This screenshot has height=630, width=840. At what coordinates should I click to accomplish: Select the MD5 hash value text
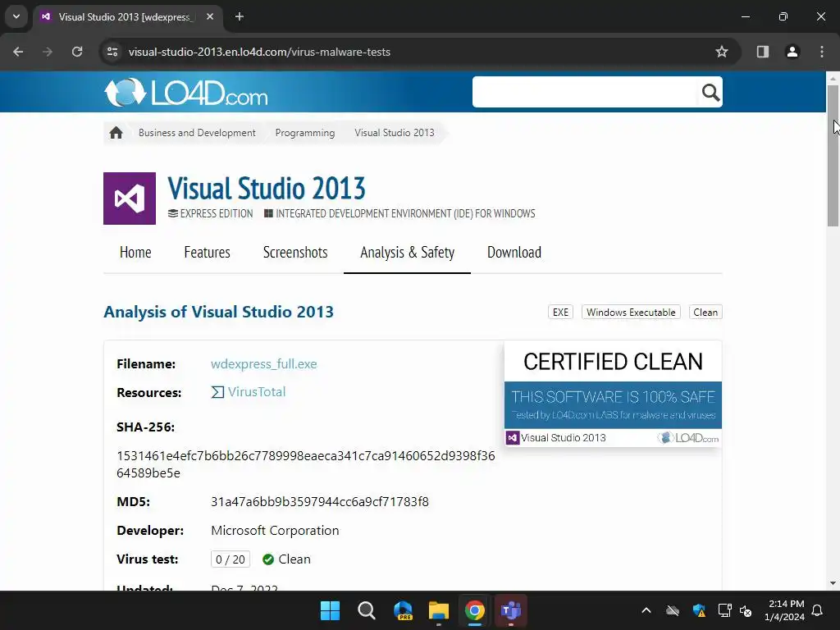(x=320, y=502)
